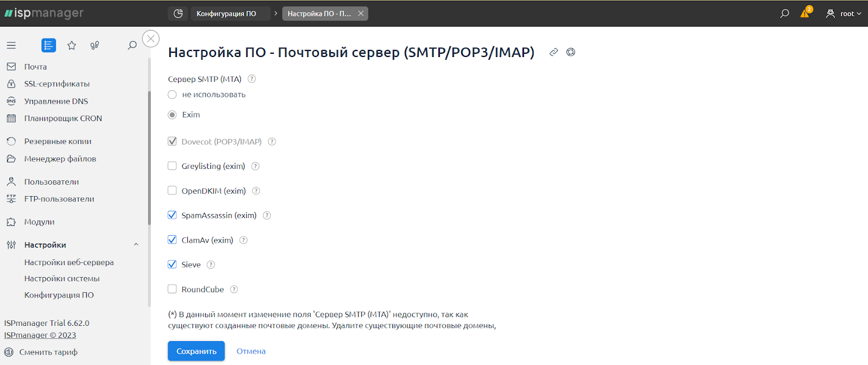Open Настройки системы menu item
Screen dimensions: 868x365
tap(62, 279)
